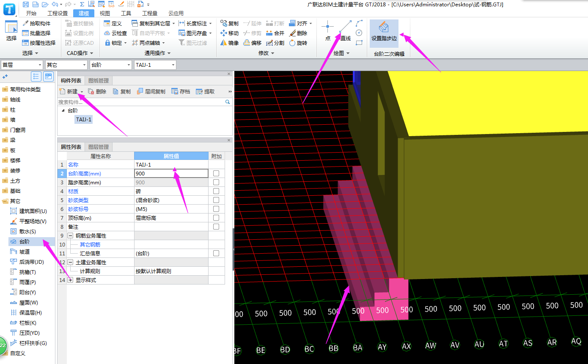Click the large 选择 select tool
The height and width of the screenshot is (364, 588).
tap(11, 31)
